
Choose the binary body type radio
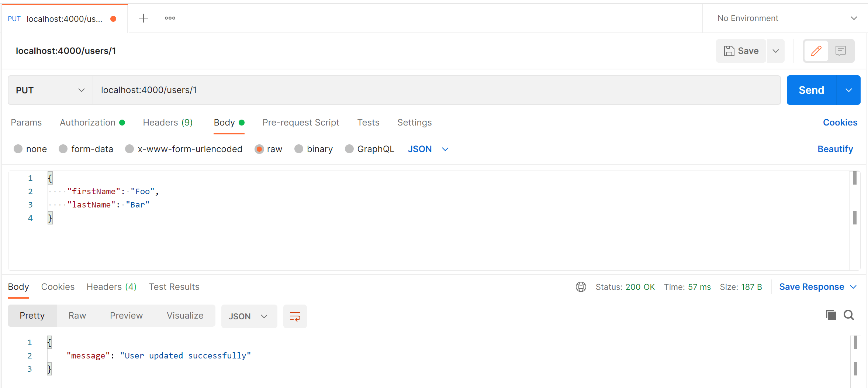299,149
